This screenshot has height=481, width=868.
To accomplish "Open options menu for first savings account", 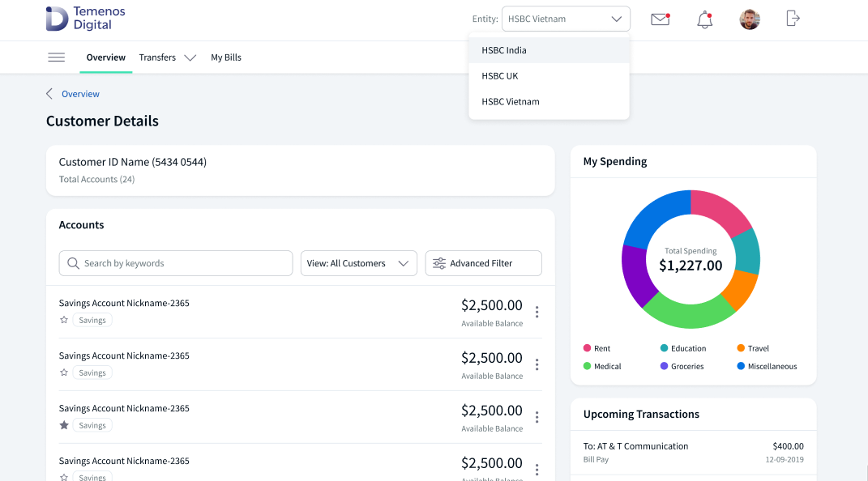I will coord(537,312).
